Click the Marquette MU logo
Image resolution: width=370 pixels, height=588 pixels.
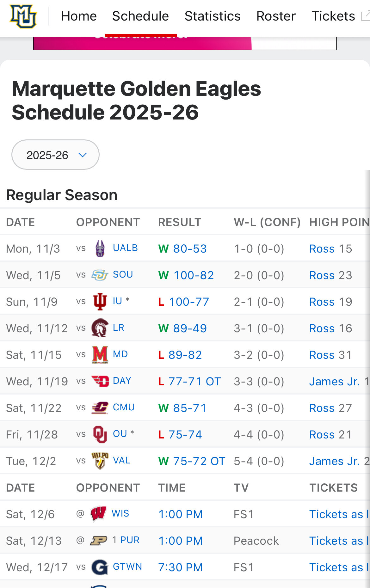coord(23,16)
